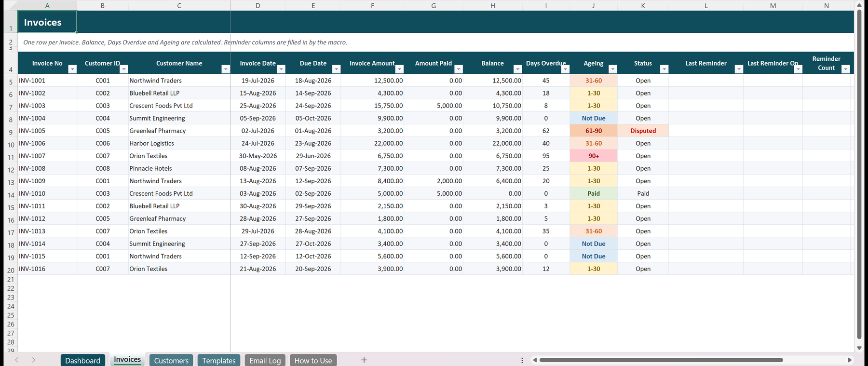Click the horizontal scrollbar thumb
This screenshot has height=366, width=868.
661,360
